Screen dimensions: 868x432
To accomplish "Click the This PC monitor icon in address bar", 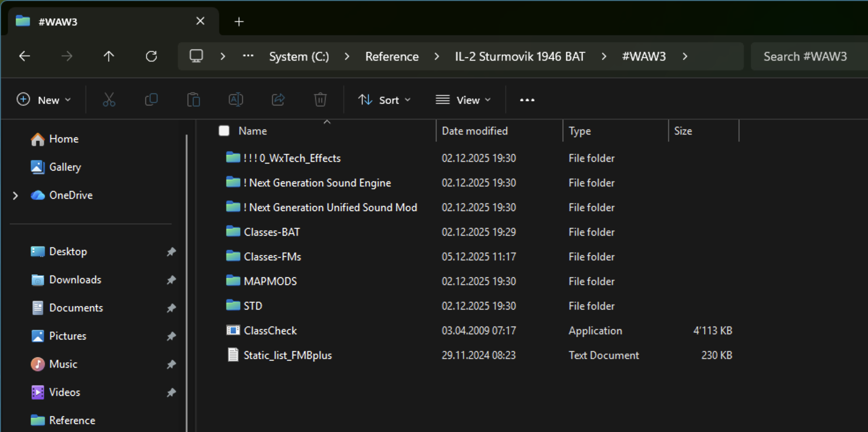I will click(196, 56).
